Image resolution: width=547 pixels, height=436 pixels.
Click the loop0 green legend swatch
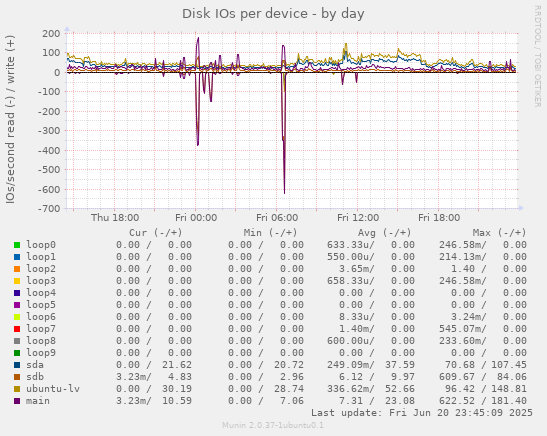click(17, 245)
